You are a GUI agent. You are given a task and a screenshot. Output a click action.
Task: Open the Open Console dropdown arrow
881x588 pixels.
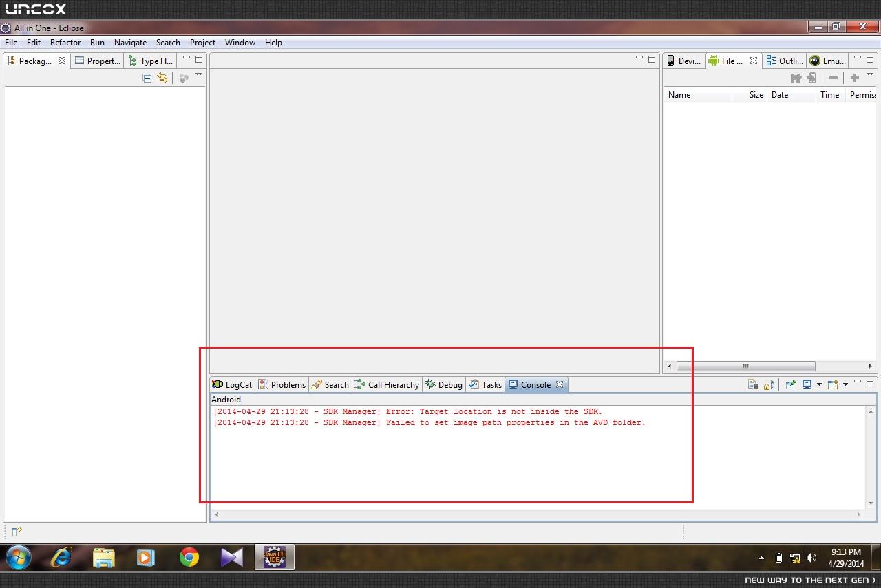click(x=845, y=384)
